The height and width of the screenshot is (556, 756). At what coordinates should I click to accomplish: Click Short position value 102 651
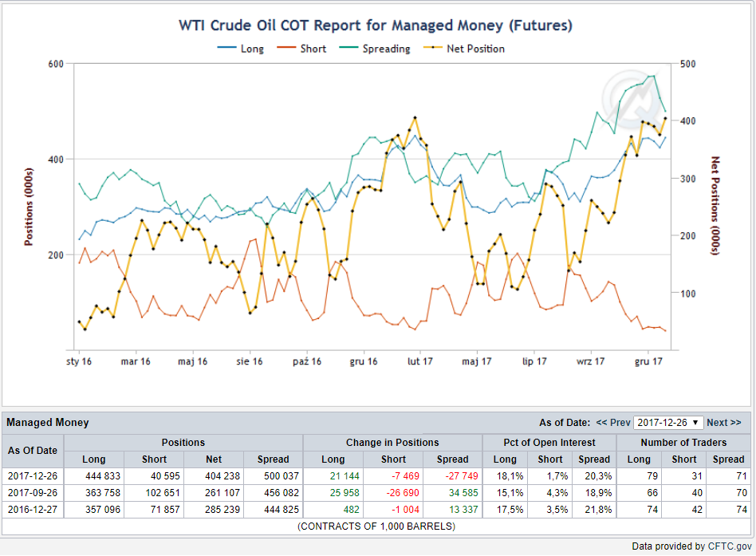pyautogui.click(x=163, y=493)
